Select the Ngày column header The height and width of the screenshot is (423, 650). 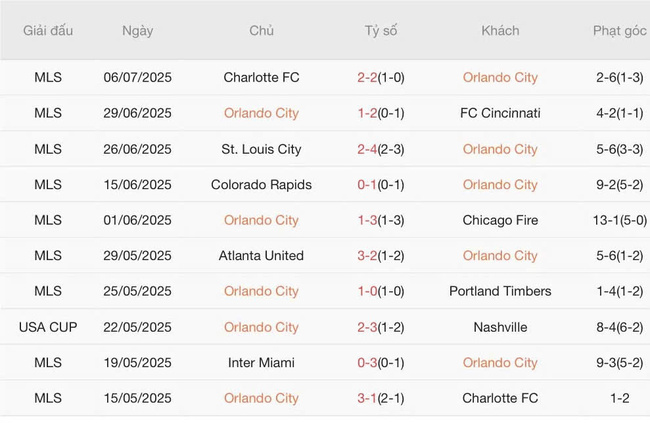click(137, 31)
